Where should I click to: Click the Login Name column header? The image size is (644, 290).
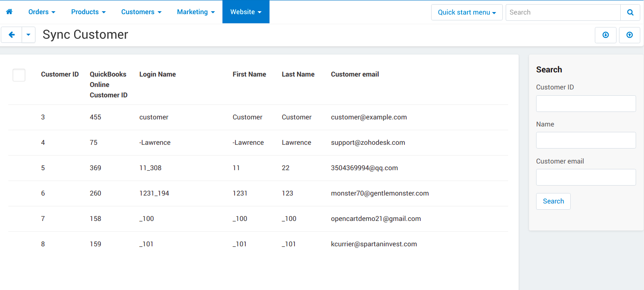[157, 74]
